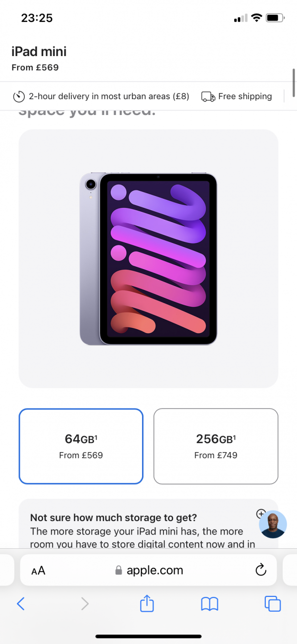This screenshot has height=644, width=297.
Task: Tap the Free shipping text
Action: pyautogui.click(x=245, y=96)
